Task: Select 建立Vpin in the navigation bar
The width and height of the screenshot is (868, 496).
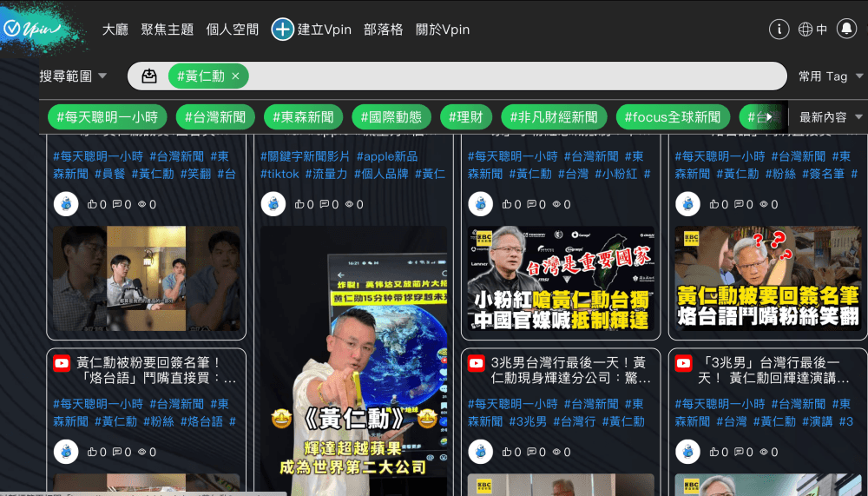Action: (x=325, y=30)
